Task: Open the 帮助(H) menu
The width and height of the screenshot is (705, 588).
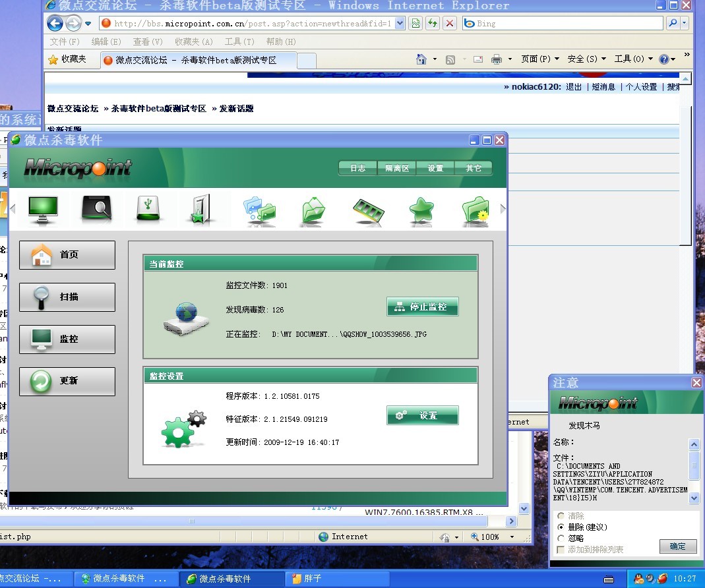Action: [x=281, y=42]
